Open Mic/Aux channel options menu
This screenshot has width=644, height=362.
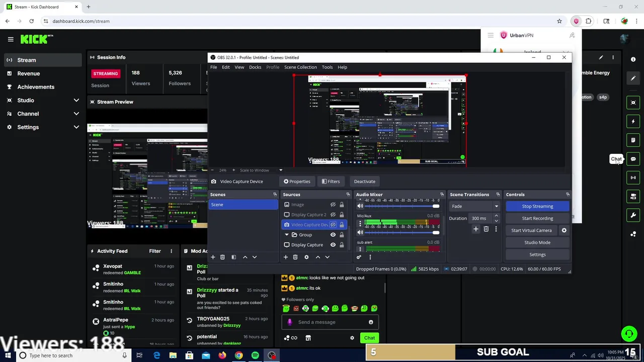(x=360, y=224)
